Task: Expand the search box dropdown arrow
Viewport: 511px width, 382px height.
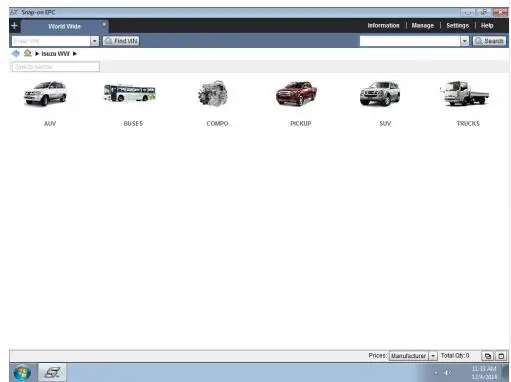Action: [x=465, y=41]
